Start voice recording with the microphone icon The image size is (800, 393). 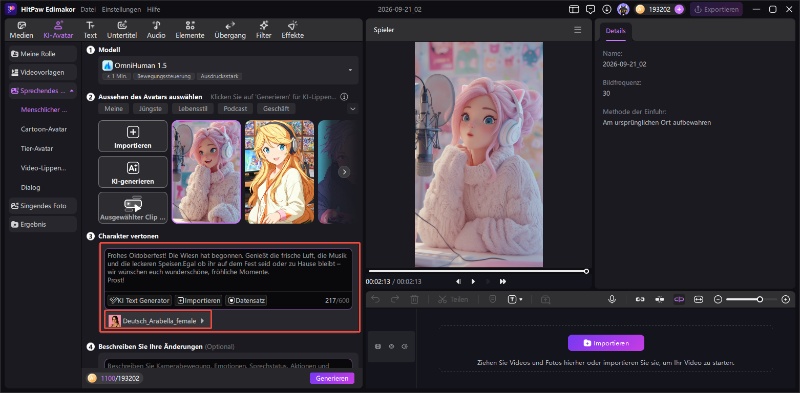click(612, 300)
